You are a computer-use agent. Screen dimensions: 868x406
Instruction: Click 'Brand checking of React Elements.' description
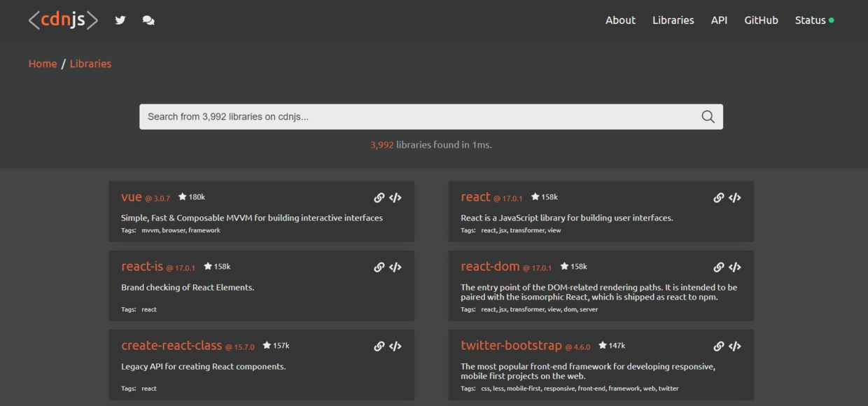[x=188, y=288]
